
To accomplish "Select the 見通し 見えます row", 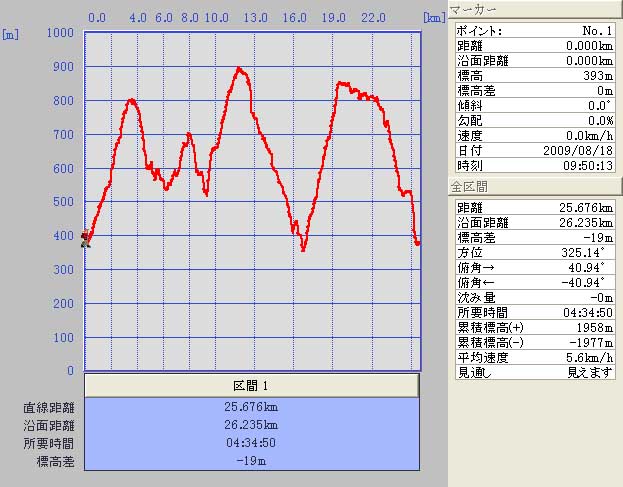I will point(535,372).
